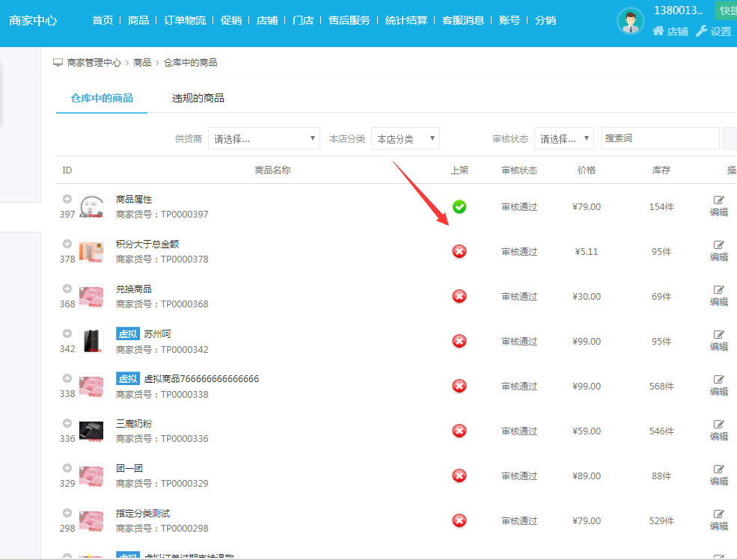
Task: Expand the 本店分类 dropdown
Action: 405,139
